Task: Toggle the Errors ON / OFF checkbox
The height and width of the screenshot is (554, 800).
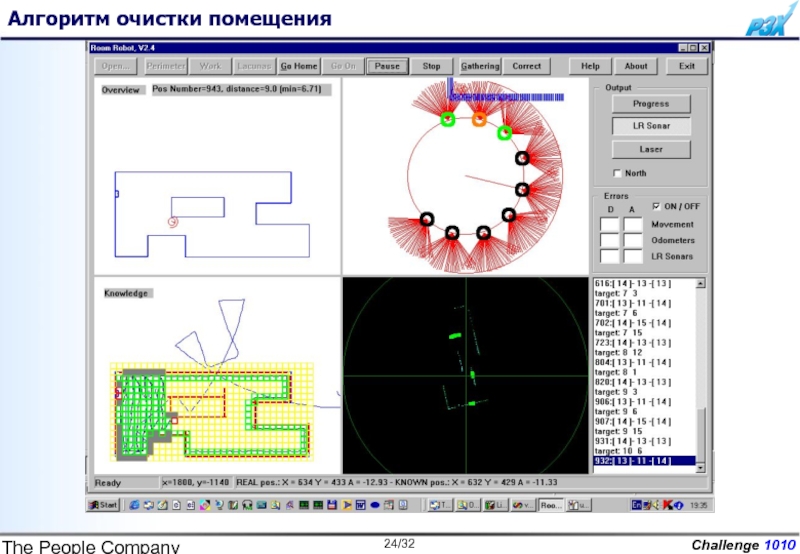Action: [x=656, y=207]
